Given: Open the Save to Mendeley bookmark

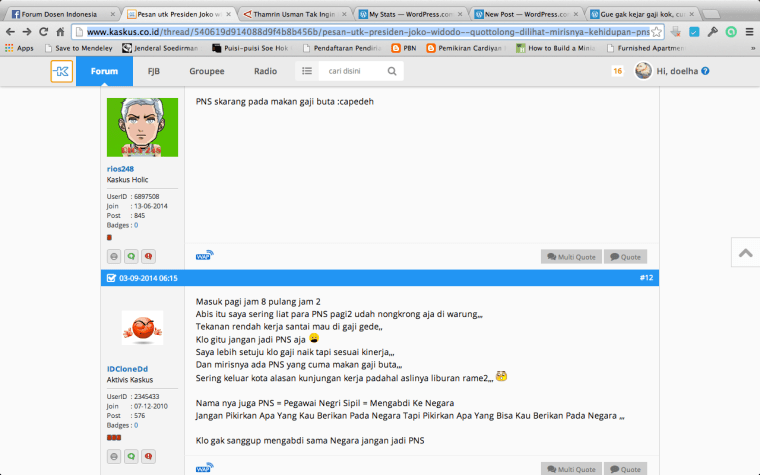Looking at the screenshot, I should coord(79,48).
